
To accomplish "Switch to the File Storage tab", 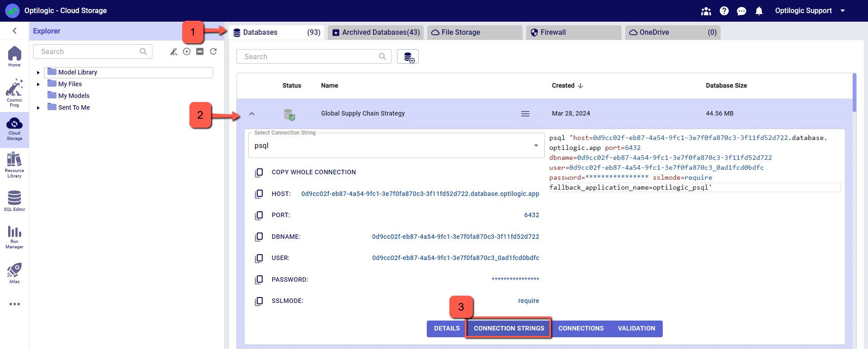I will pos(475,33).
